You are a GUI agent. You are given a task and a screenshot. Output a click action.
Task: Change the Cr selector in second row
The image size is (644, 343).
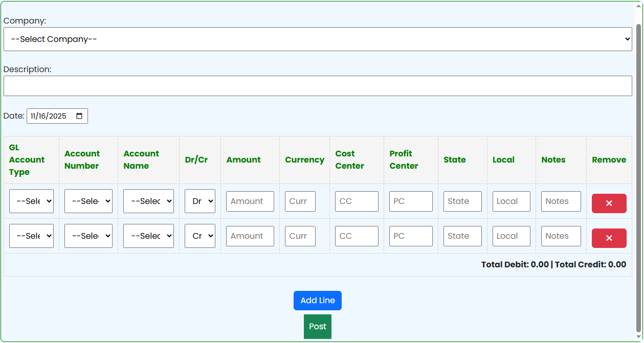(199, 236)
